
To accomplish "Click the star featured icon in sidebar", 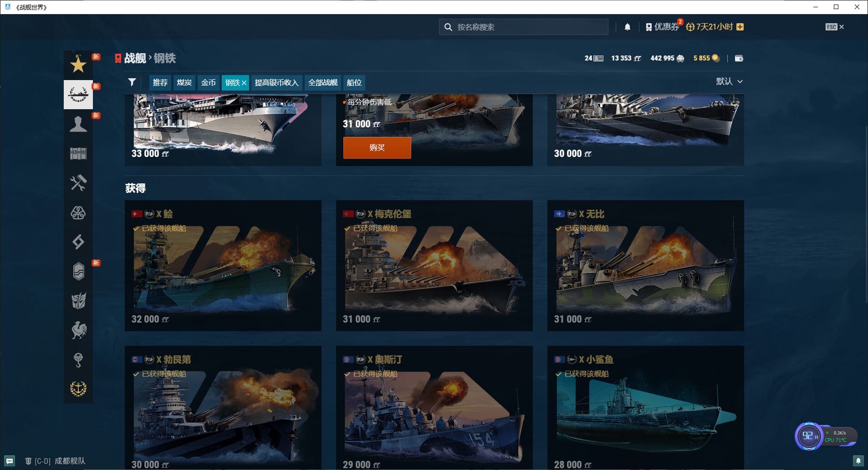I will click(78, 65).
